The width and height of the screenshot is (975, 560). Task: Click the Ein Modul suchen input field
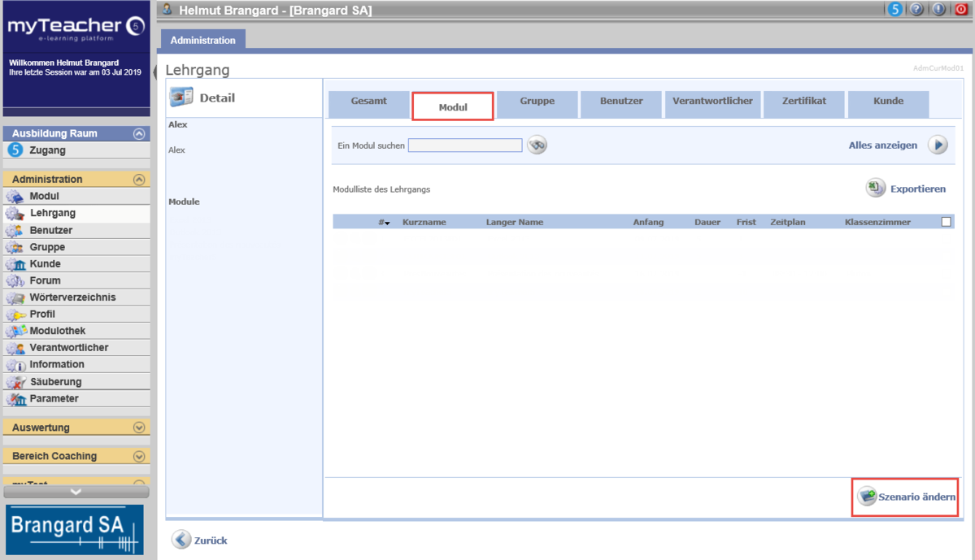(x=465, y=145)
